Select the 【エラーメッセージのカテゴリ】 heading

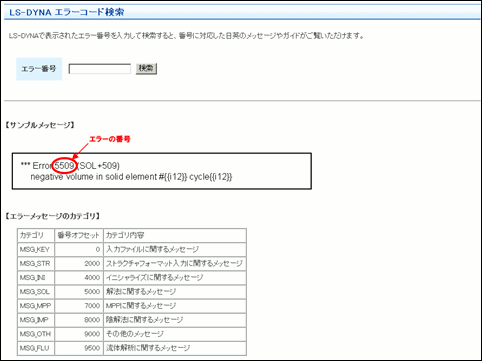[52, 216]
